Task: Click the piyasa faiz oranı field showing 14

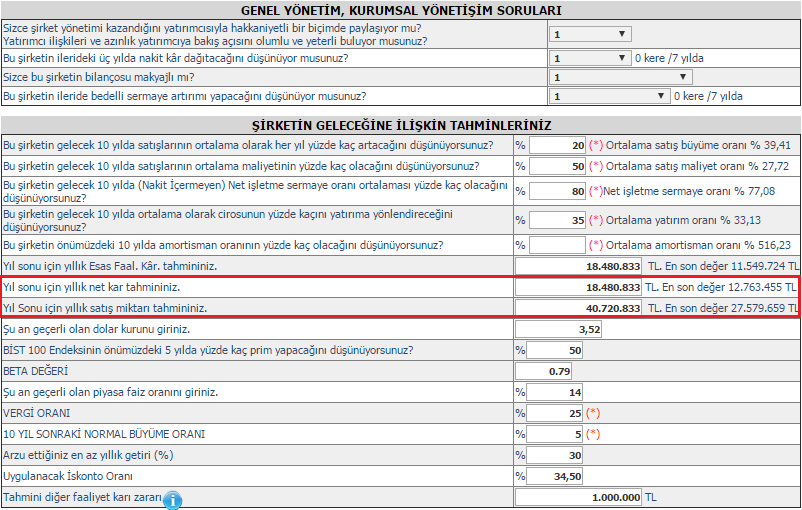Action: pyautogui.click(x=554, y=392)
